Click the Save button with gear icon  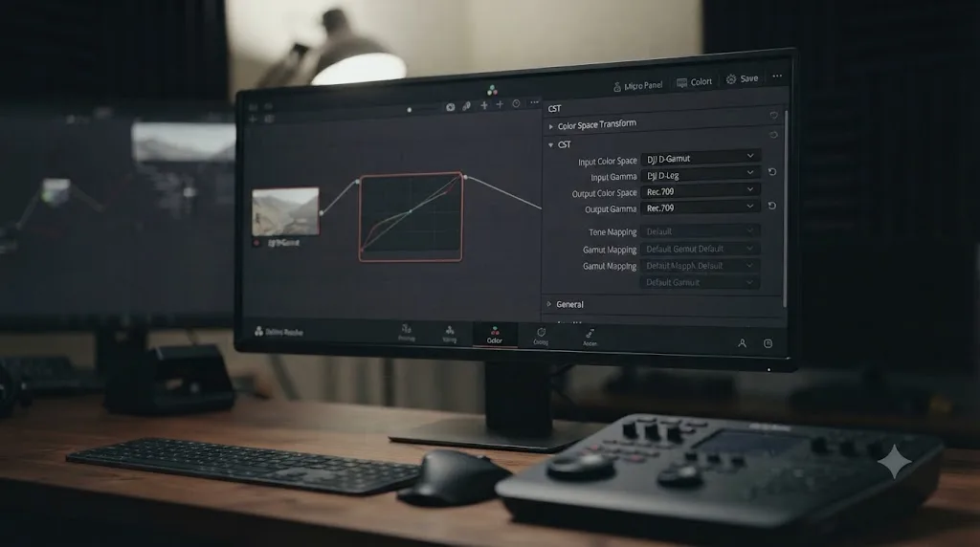pyautogui.click(x=742, y=78)
